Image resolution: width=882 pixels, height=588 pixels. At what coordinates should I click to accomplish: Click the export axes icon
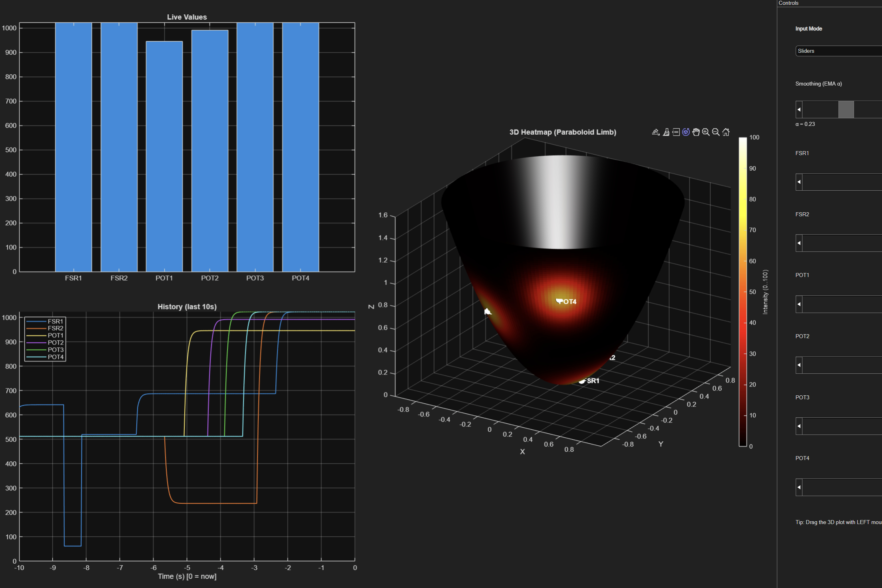click(655, 132)
